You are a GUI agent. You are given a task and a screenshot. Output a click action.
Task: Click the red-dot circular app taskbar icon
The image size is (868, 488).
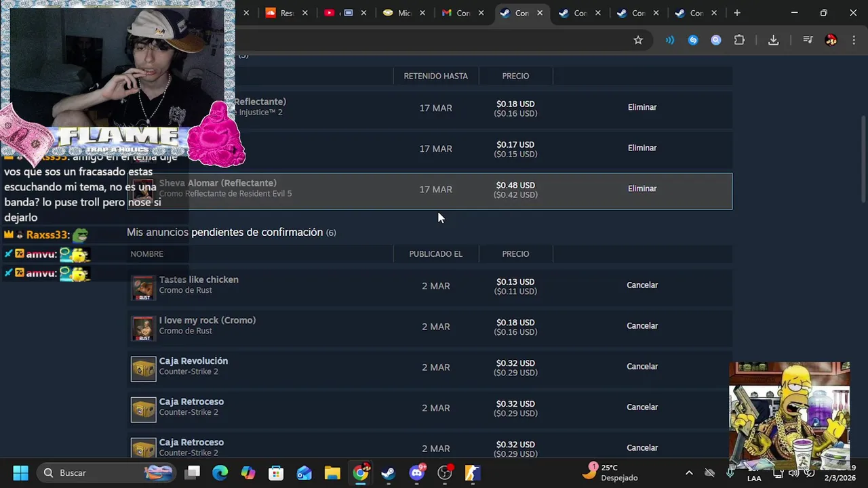444,472
